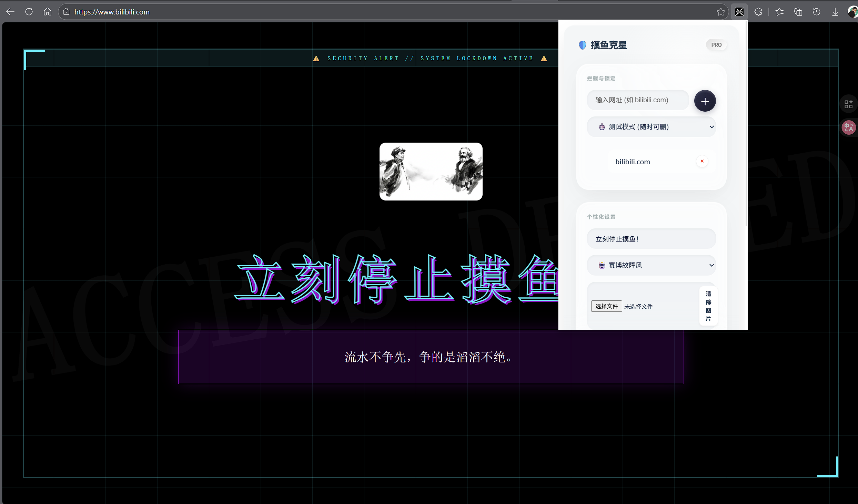Click the 输入网址 input field
The image size is (858, 504).
(x=637, y=100)
